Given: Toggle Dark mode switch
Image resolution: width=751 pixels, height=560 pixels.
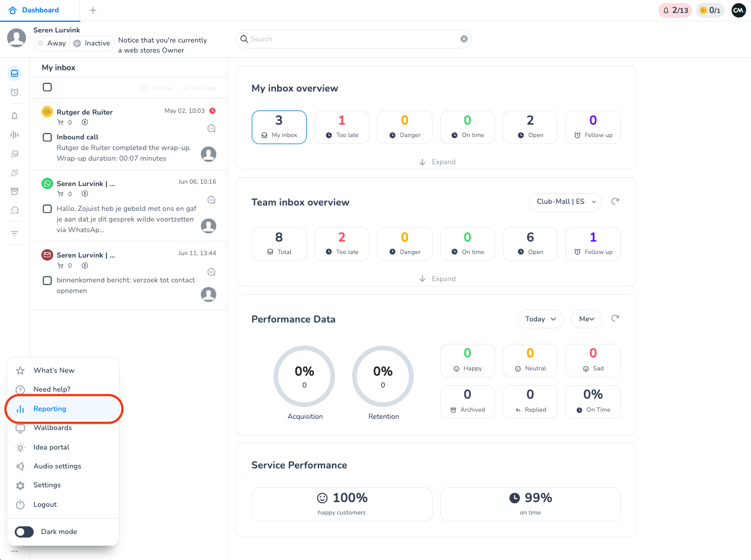Looking at the screenshot, I should coord(24,532).
